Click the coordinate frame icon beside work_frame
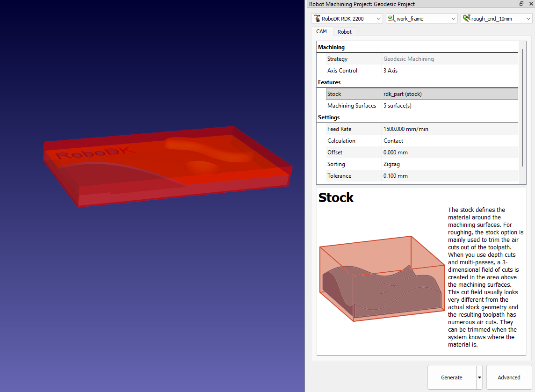The height and width of the screenshot is (392, 535). 391,19
